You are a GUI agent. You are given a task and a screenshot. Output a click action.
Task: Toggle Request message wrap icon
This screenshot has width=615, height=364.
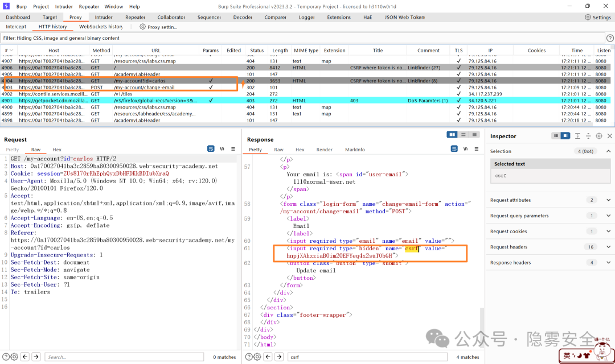click(x=211, y=149)
